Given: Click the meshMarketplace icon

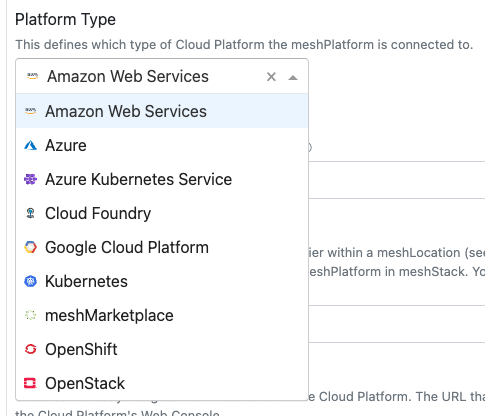Looking at the screenshot, I should [30, 315].
